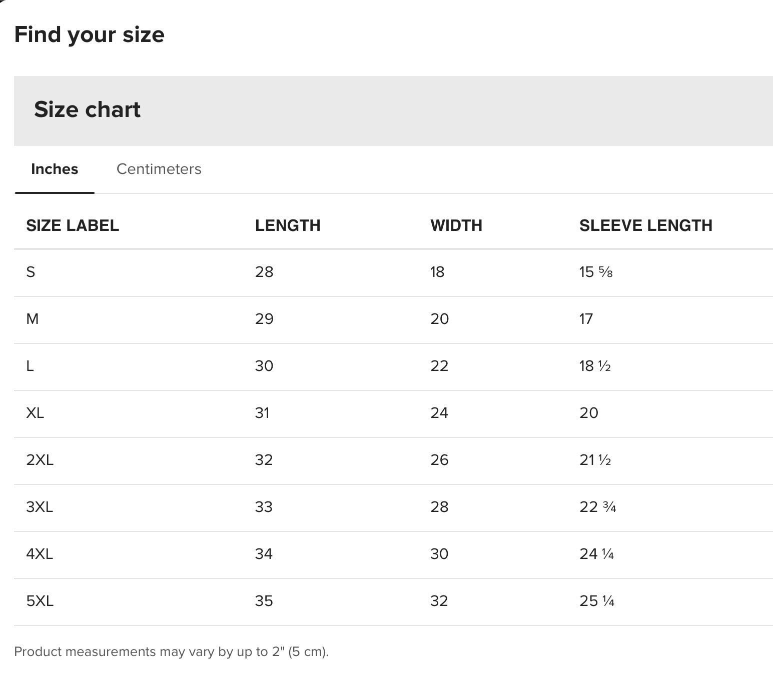Select the S size row label
The width and height of the screenshot is (773, 700).
coord(31,272)
